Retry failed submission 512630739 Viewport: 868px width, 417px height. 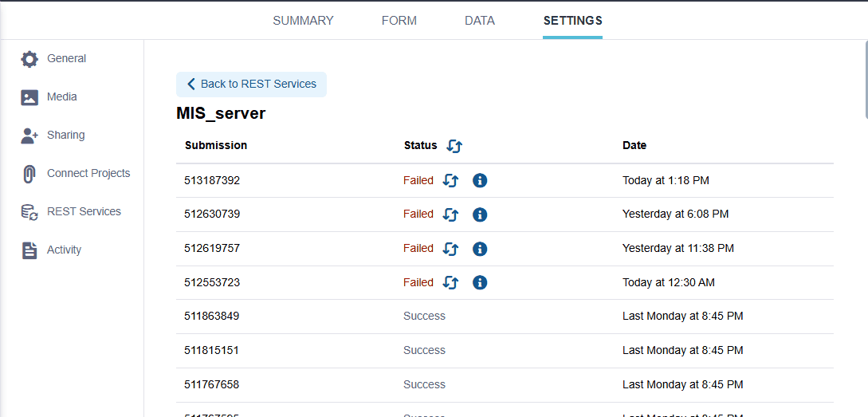coord(451,214)
